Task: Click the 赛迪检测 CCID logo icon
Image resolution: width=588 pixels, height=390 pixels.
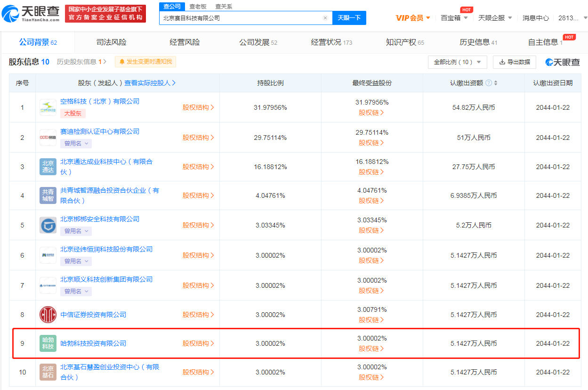Action: [x=48, y=138]
